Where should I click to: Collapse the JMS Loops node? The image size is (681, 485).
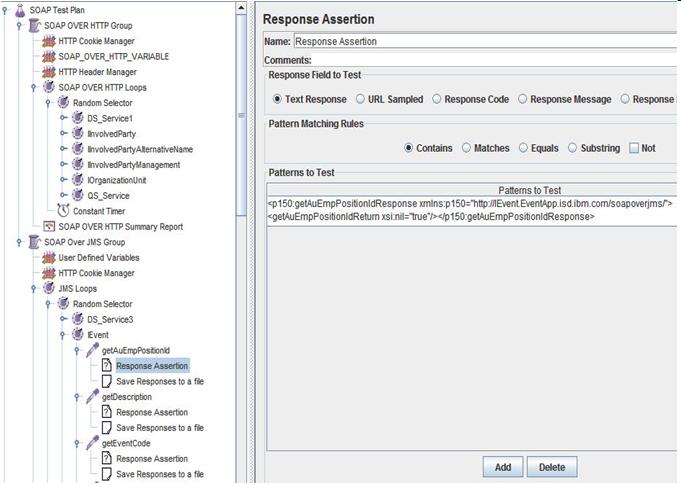point(33,289)
